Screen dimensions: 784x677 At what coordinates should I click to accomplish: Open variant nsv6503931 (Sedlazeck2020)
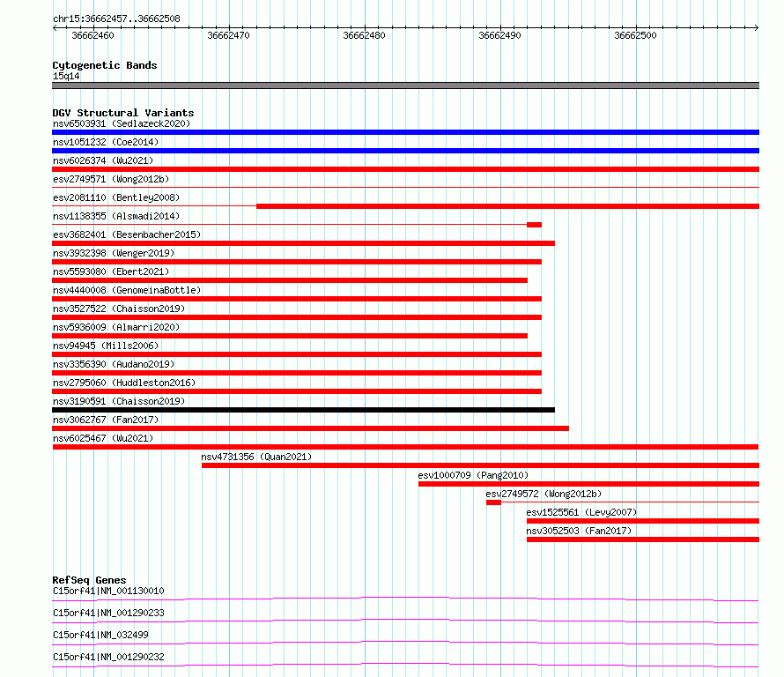(x=122, y=123)
